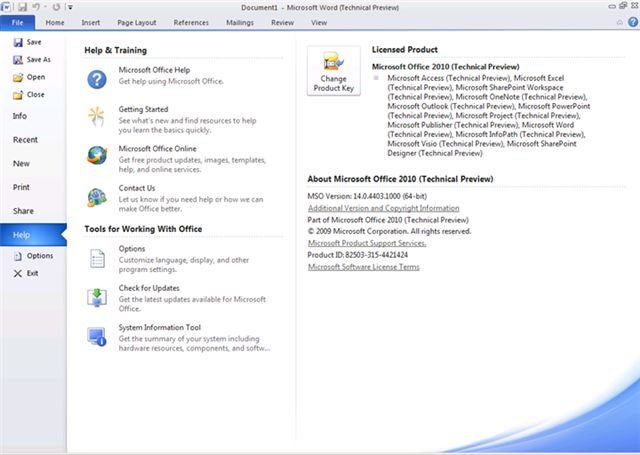Viewport: 640px width, 455px height.
Task: Select Print in the Backstage sidebar
Action: (x=21, y=187)
